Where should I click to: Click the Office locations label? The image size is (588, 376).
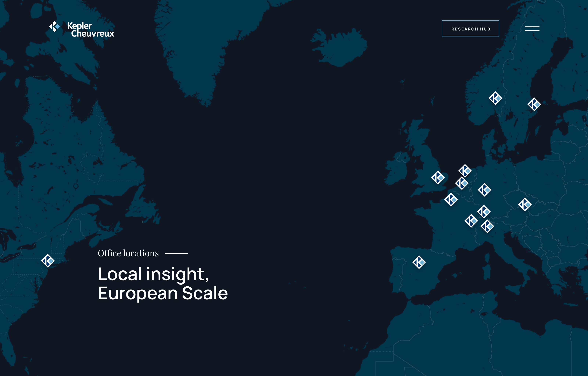point(128,253)
